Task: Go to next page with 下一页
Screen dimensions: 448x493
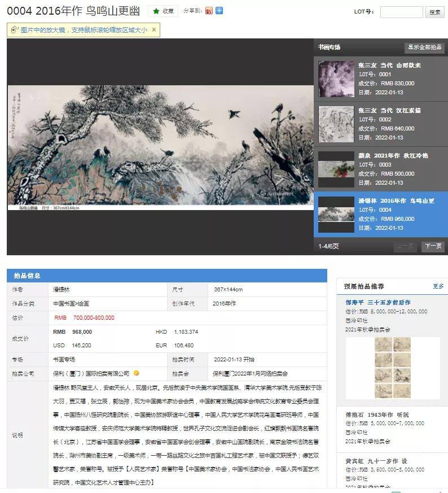Action: point(433,246)
